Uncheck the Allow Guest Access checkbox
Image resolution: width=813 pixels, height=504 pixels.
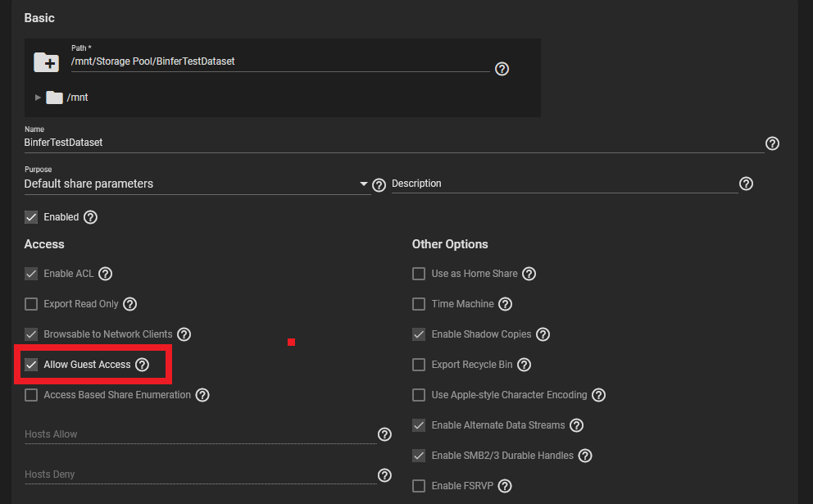click(31, 365)
